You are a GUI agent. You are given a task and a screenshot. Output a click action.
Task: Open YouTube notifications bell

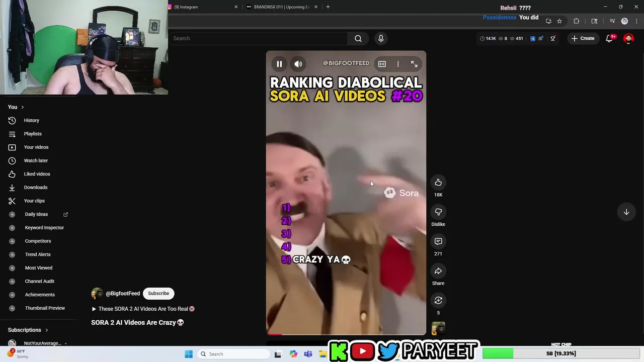tap(609, 38)
